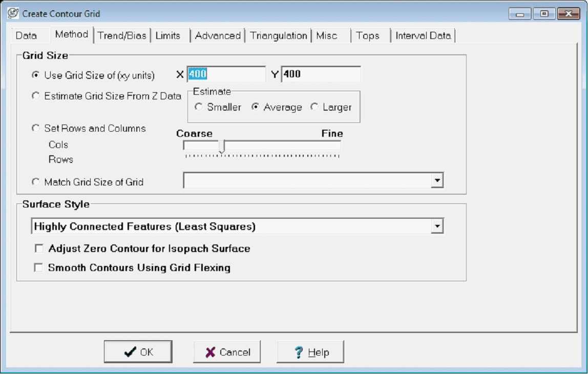Screen dimensions: 588x374
Task: Expand the Match Grid Size dropdown
Action: (x=437, y=180)
